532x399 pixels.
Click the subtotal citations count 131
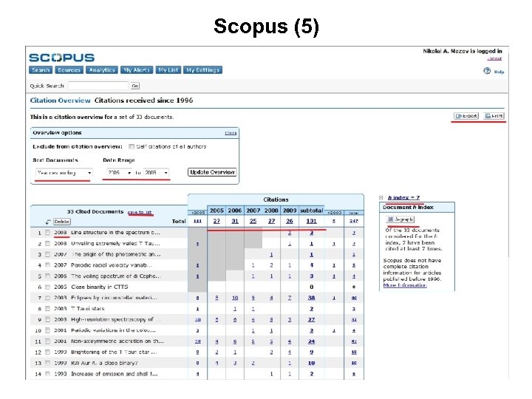tap(311, 221)
